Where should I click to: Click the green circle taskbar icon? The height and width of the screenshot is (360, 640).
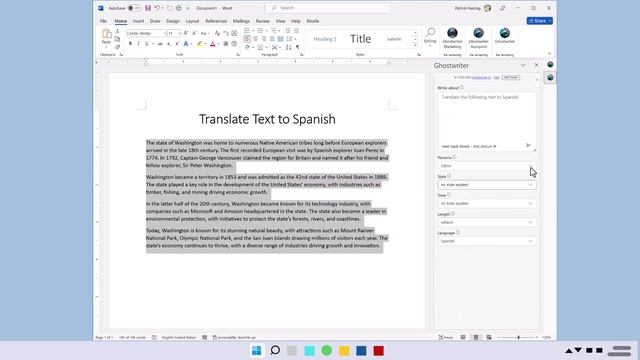coord(327,351)
